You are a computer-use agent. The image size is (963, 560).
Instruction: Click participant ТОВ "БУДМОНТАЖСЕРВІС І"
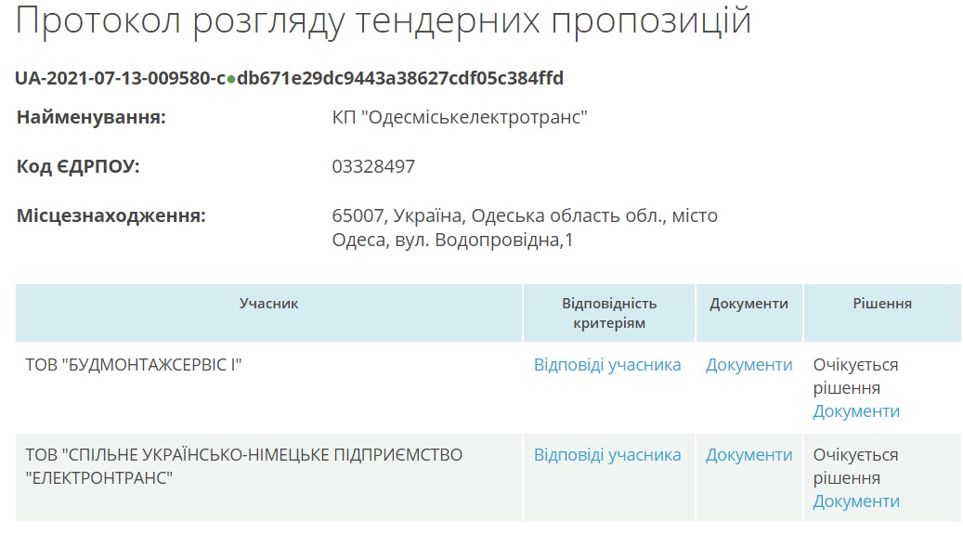point(134,365)
